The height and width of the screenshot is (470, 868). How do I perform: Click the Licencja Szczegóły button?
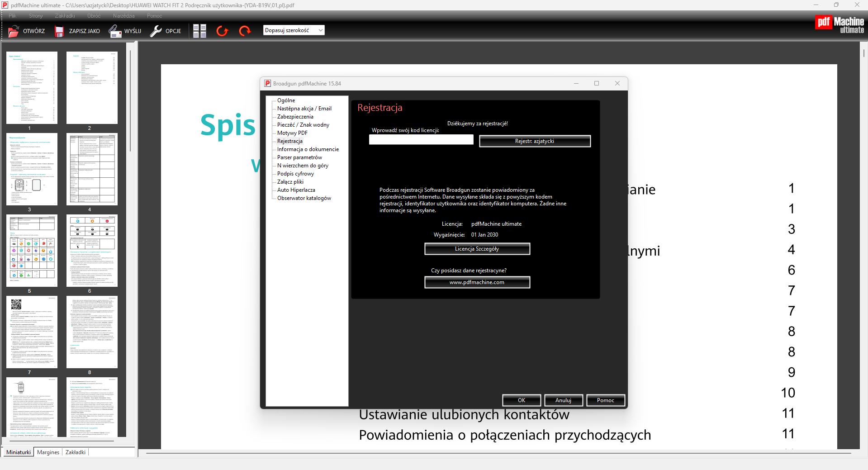[x=477, y=249]
